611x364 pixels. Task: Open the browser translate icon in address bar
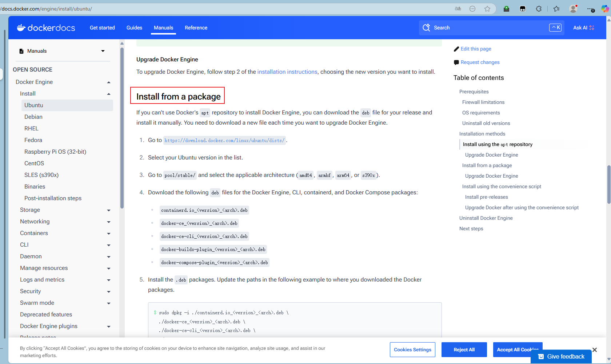[x=458, y=9]
